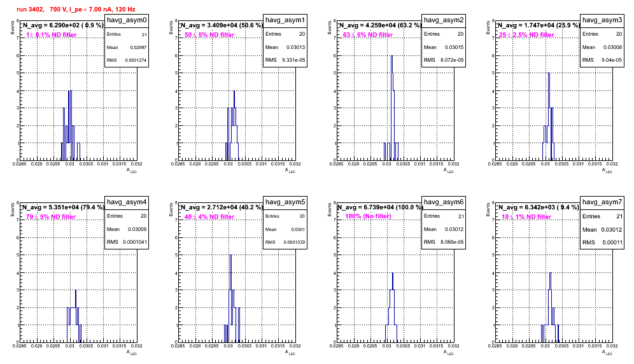Viewport: 634px width, 364px height.
Task: Click the havg_asym3 histogram peak bar
Action: [549, 116]
